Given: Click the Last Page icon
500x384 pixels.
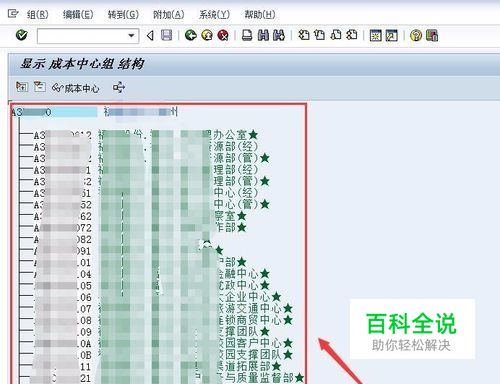Looking at the screenshot, I should tap(352, 35).
